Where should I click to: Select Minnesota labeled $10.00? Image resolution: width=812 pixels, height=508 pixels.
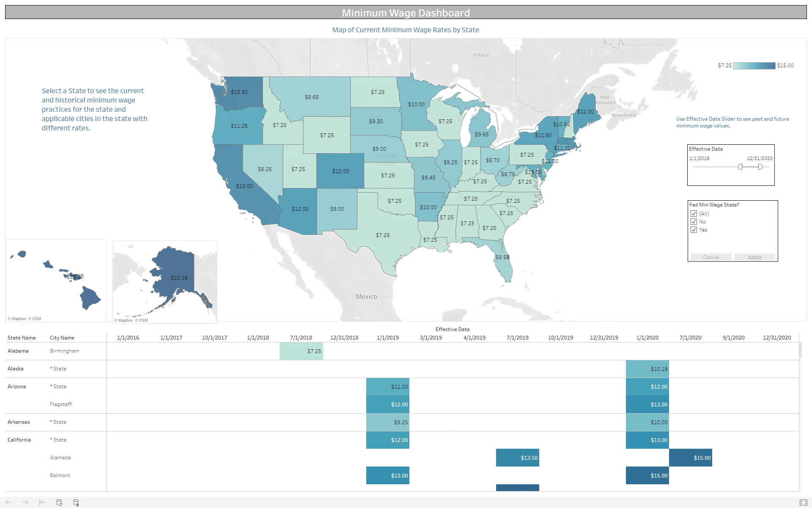(x=417, y=104)
